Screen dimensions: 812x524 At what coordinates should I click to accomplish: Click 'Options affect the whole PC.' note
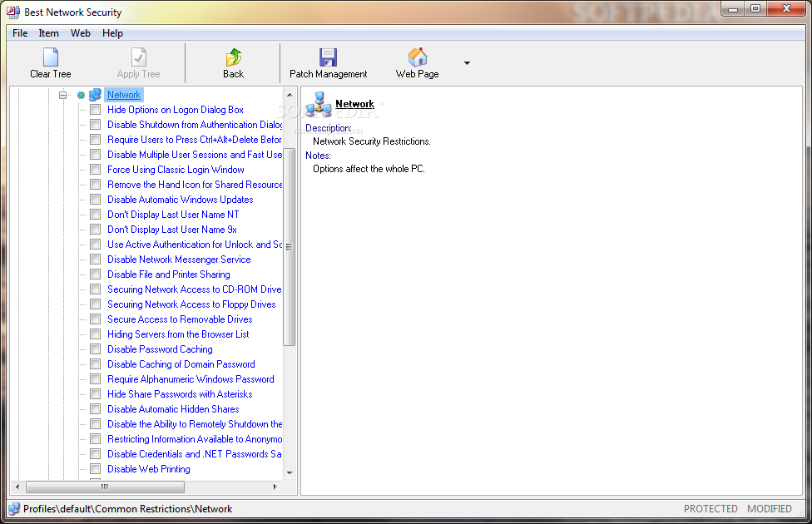pos(369,169)
